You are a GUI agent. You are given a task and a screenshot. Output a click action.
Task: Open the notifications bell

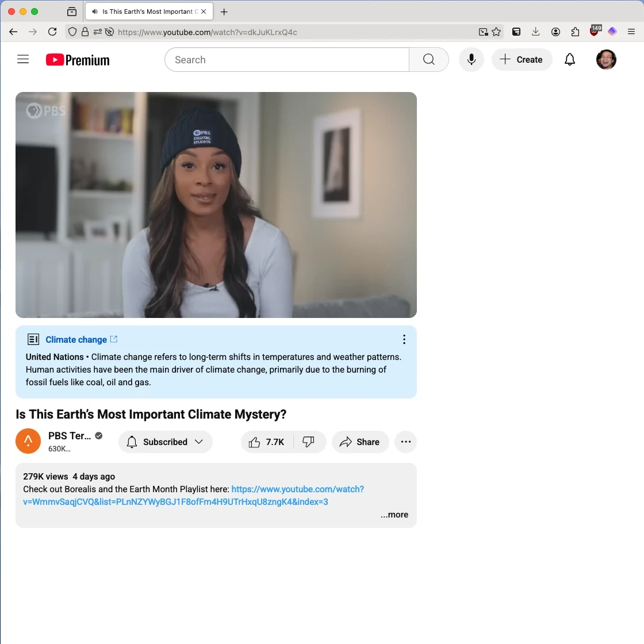coord(569,60)
